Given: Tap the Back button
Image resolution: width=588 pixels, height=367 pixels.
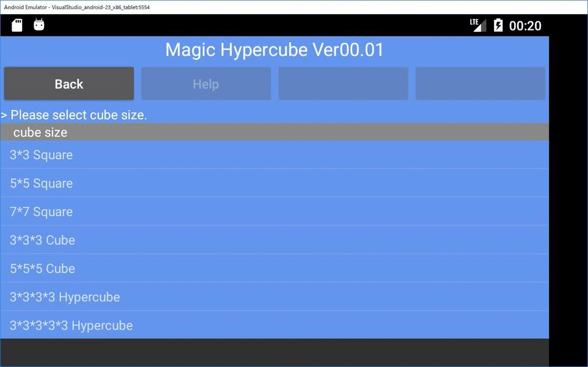Looking at the screenshot, I should pos(69,84).
